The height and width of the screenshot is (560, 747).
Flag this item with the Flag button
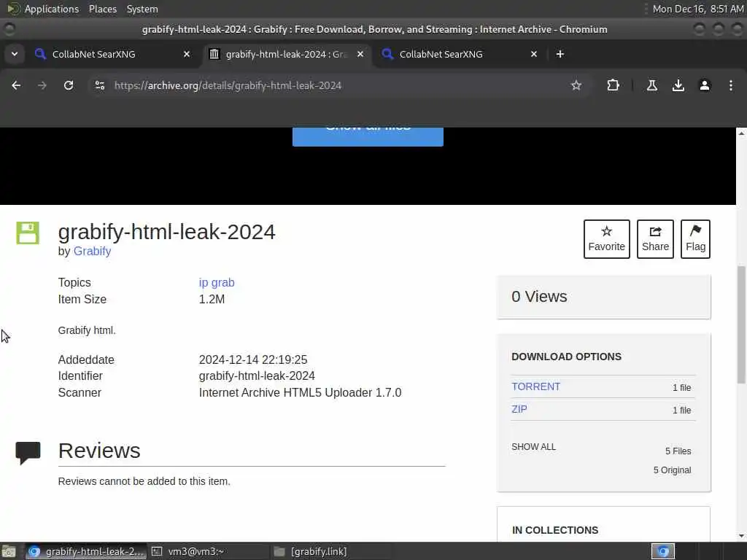695,239
